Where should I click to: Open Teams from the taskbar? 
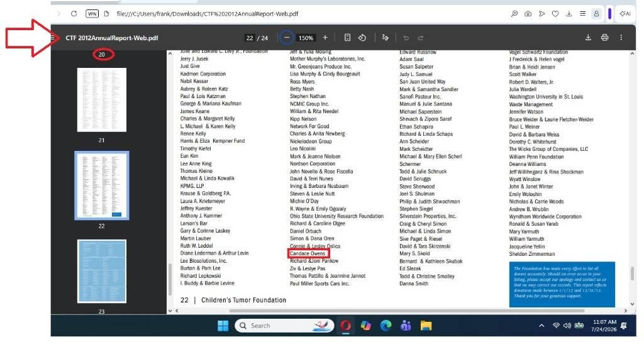[x=406, y=326]
